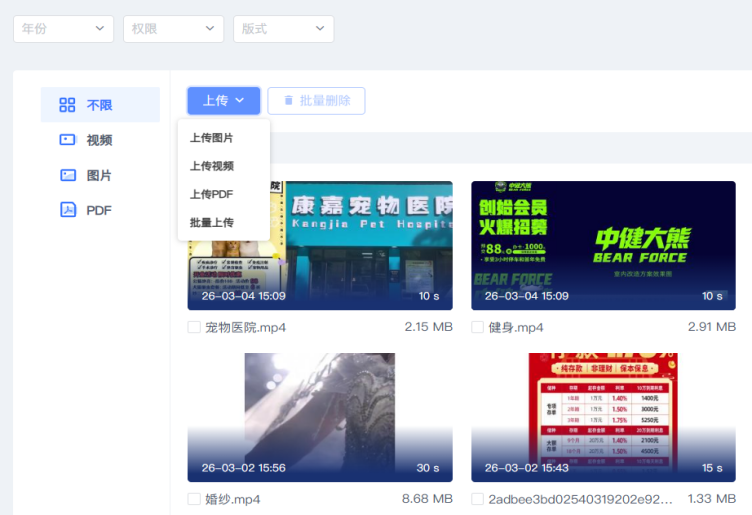The image size is (752, 515).
Task: Open the 健身.mp4 Bear Force thumbnail
Action: [603, 245]
